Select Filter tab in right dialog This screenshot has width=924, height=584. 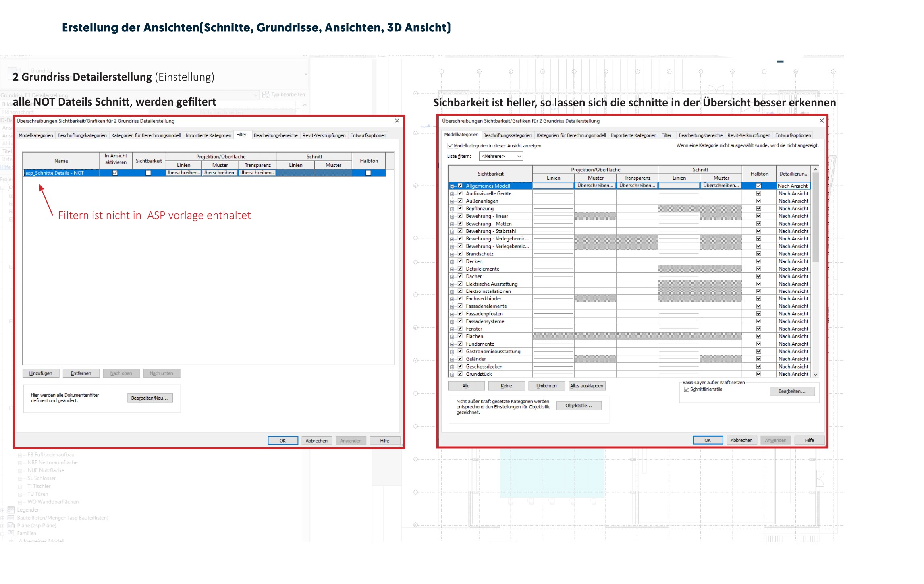point(666,135)
